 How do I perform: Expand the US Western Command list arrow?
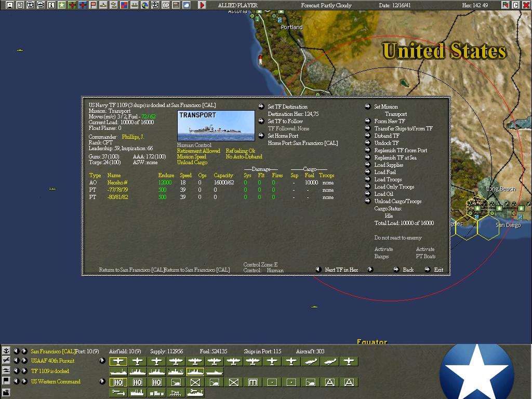click(102, 381)
